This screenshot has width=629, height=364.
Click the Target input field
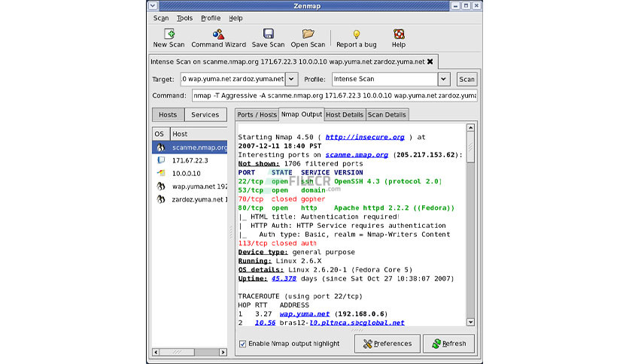tap(232, 80)
